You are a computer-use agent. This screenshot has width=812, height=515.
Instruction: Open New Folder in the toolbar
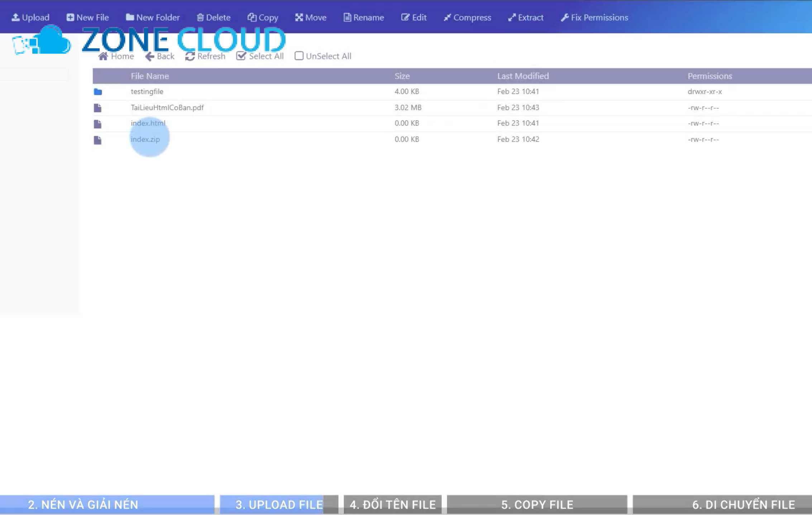pos(153,17)
